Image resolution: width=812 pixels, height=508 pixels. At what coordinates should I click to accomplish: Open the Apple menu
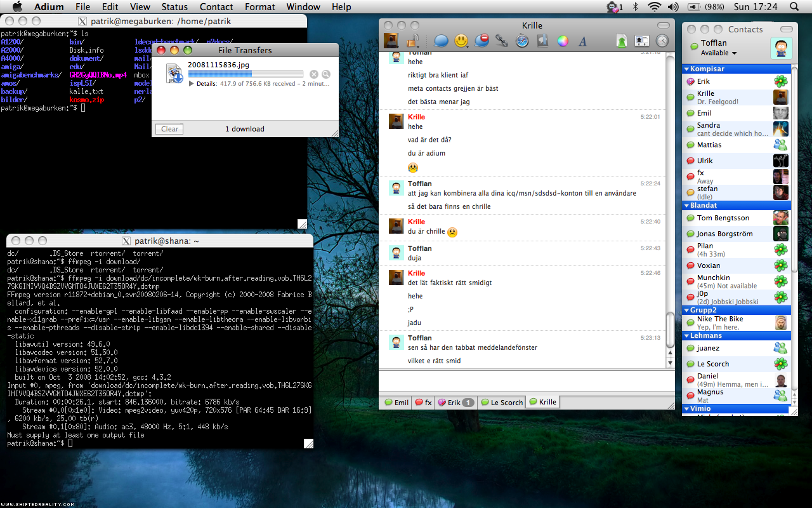pyautogui.click(x=17, y=7)
